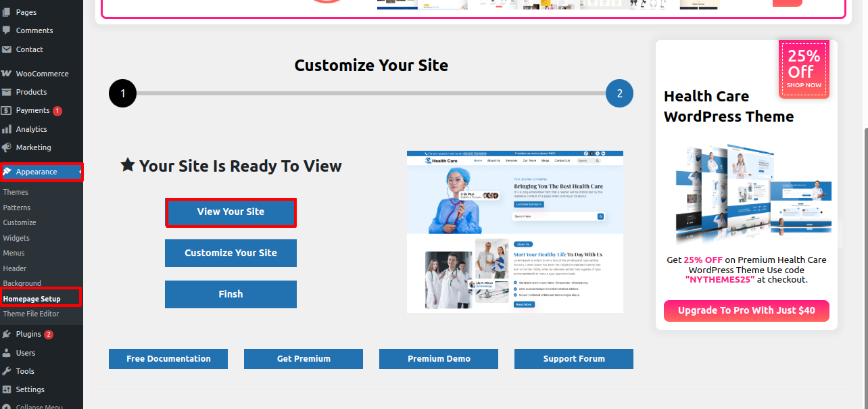Click the Tools wrench icon
Viewport: 868px width, 409px height.
[7, 371]
